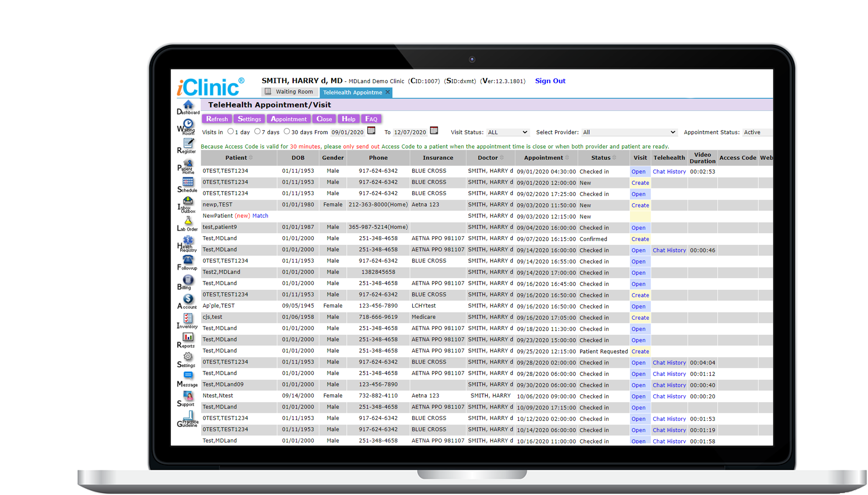Choose the 7 days visits option
This screenshot has height=495, width=868.
257,131
